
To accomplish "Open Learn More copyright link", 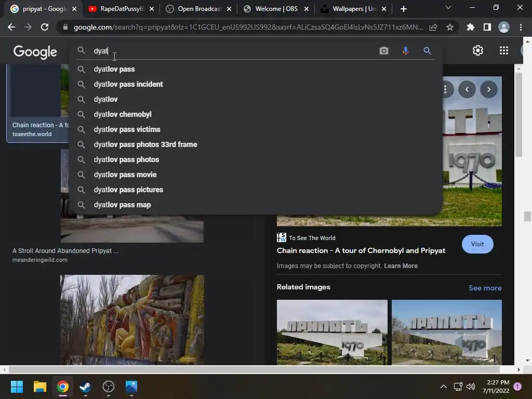I will pos(401,266).
